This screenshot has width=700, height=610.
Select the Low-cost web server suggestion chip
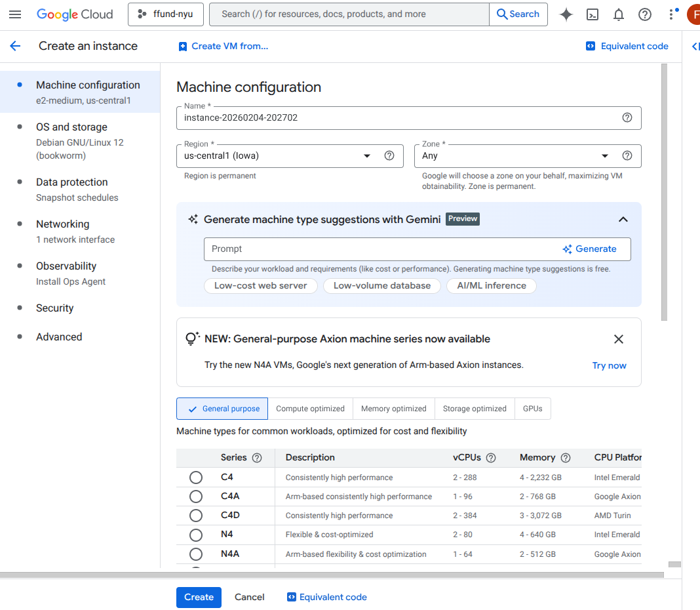pos(260,286)
